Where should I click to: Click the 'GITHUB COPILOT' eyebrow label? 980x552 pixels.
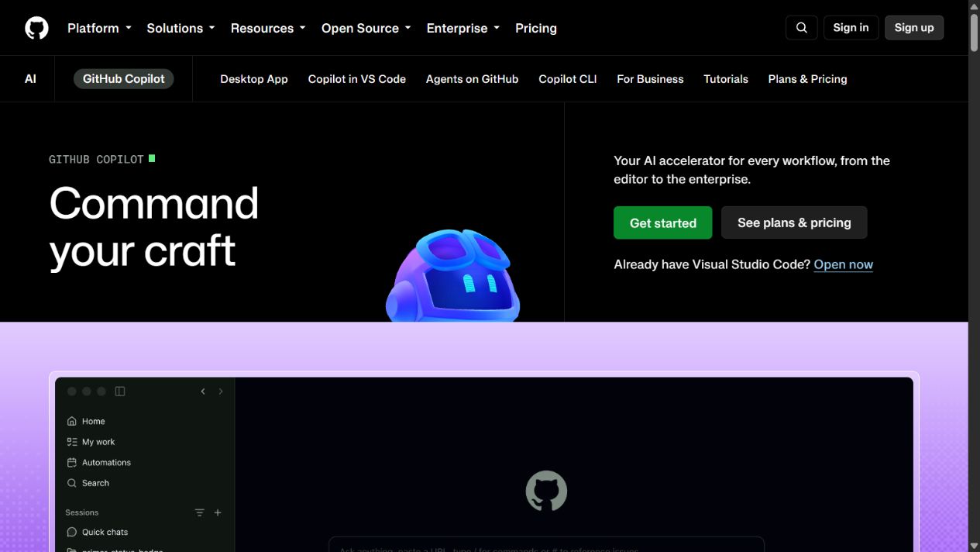click(x=96, y=159)
